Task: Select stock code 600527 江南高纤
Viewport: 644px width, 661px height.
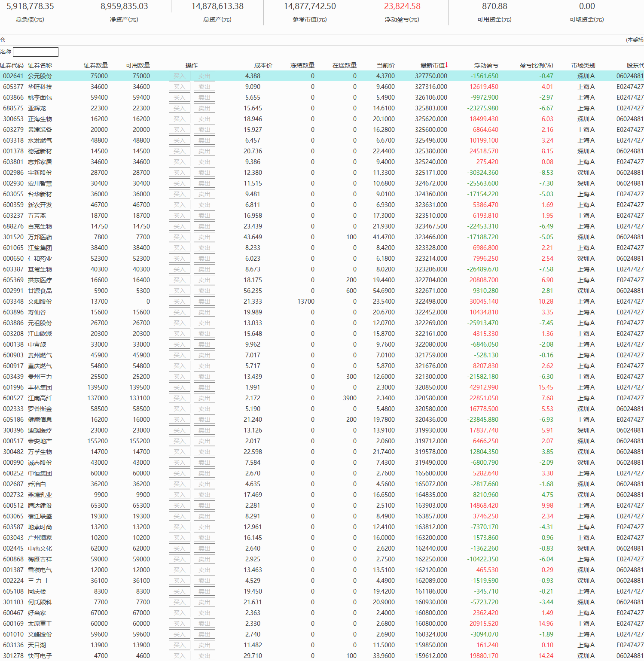Action: pos(322,398)
